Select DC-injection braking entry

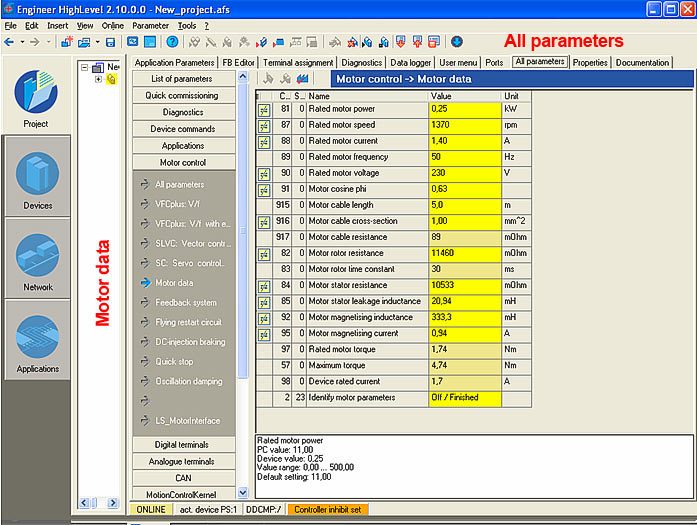[192, 342]
